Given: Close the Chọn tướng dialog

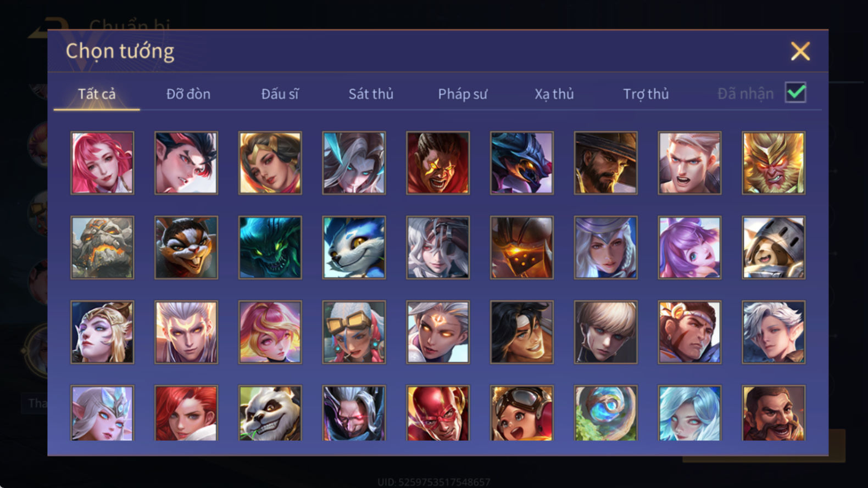Looking at the screenshot, I should (x=800, y=51).
